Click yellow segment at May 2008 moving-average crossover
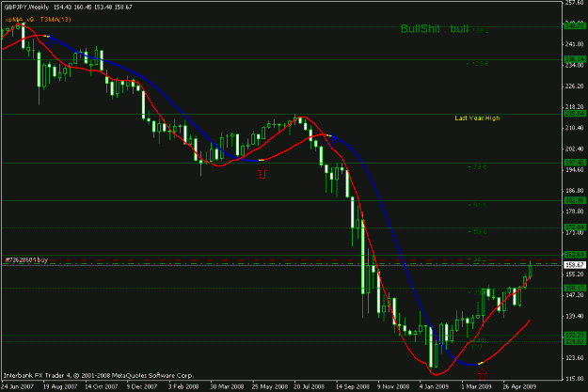Viewport: 588px width, 392px height. coord(262,160)
